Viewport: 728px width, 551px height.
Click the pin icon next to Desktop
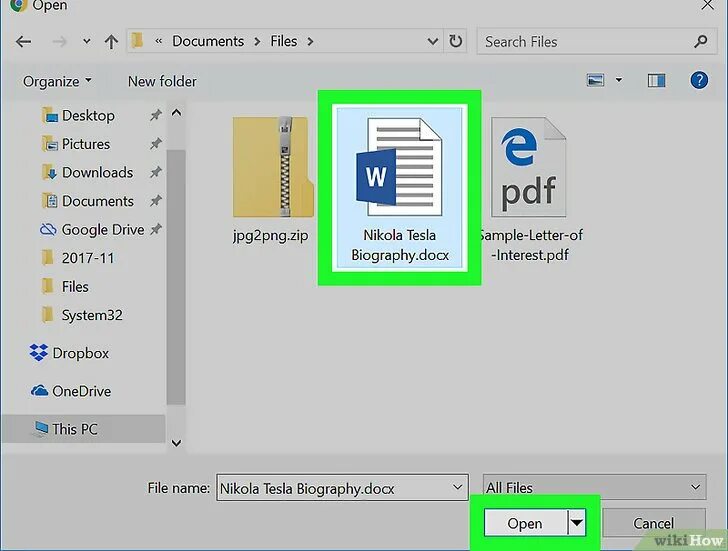click(x=156, y=115)
